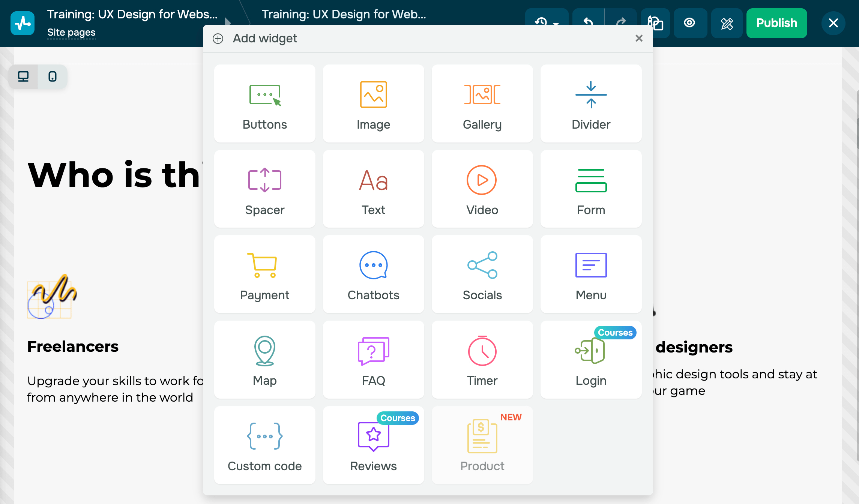859x504 pixels.
Task: Open design tools ruler-pencil icon
Action: (727, 23)
